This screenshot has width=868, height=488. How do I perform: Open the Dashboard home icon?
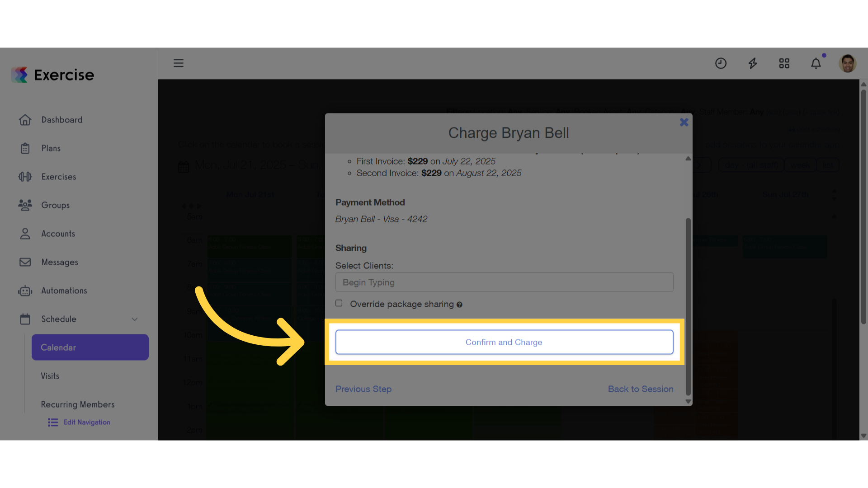tap(25, 120)
